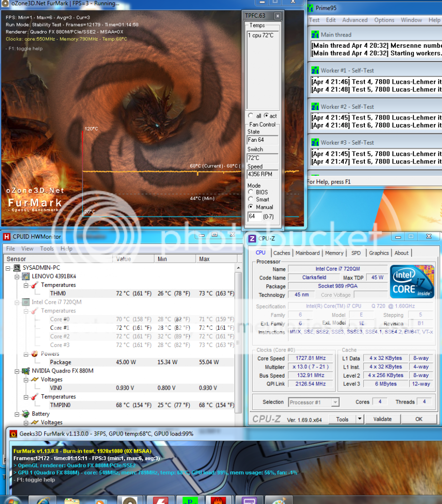Collapse the LENOVO 4391BK4 tree node
This screenshot has width=442, height=504.
pyautogui.click(x=18, y=277)
